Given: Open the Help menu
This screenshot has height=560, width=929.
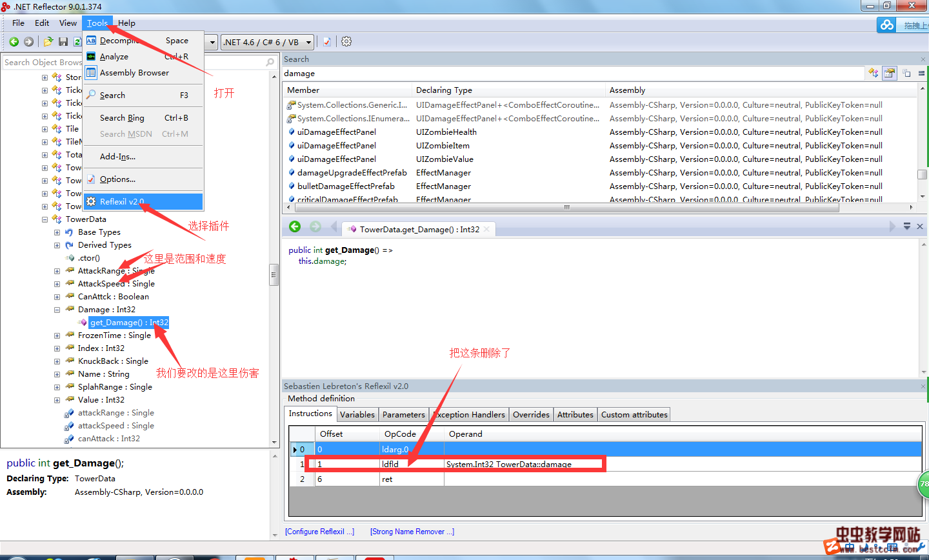Looking at the screenshot, I should pos(126,23).
